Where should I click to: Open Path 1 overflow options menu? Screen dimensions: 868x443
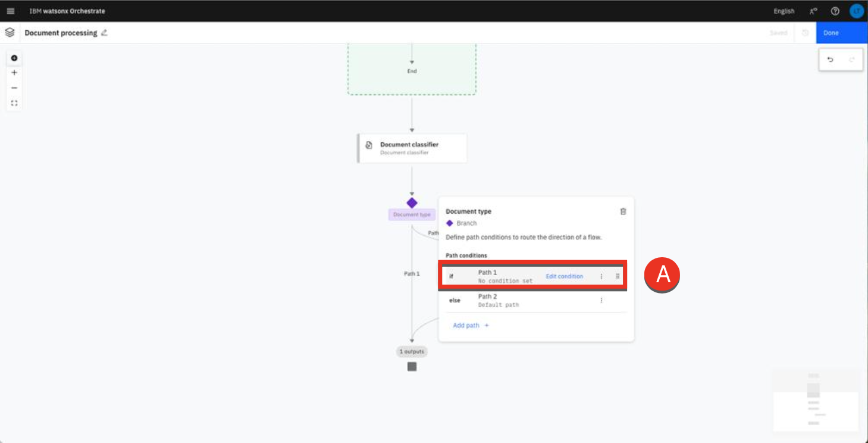pyautogui.click(x=601, y=276)
